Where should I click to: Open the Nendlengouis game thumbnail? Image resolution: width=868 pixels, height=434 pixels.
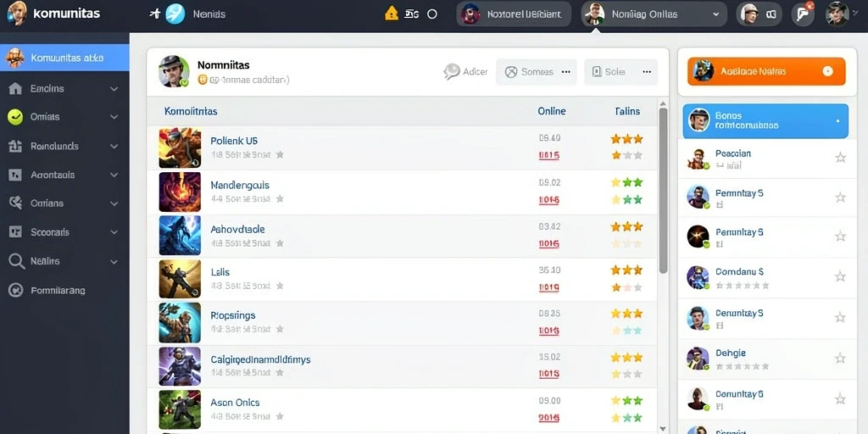(x=180, y=192)
